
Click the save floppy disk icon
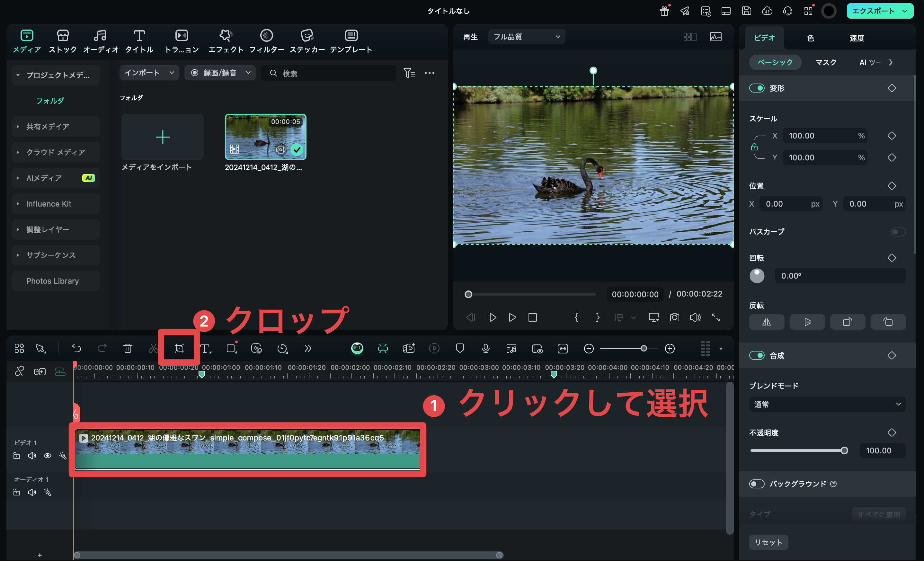point(747,11)
